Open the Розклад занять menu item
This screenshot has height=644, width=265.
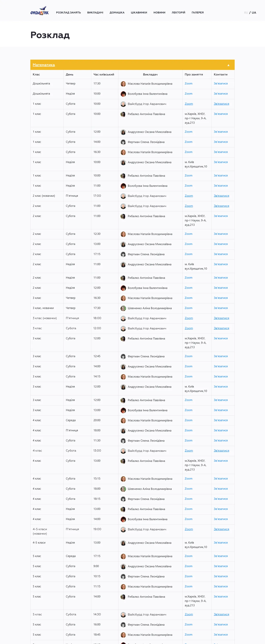coord(69,12)
